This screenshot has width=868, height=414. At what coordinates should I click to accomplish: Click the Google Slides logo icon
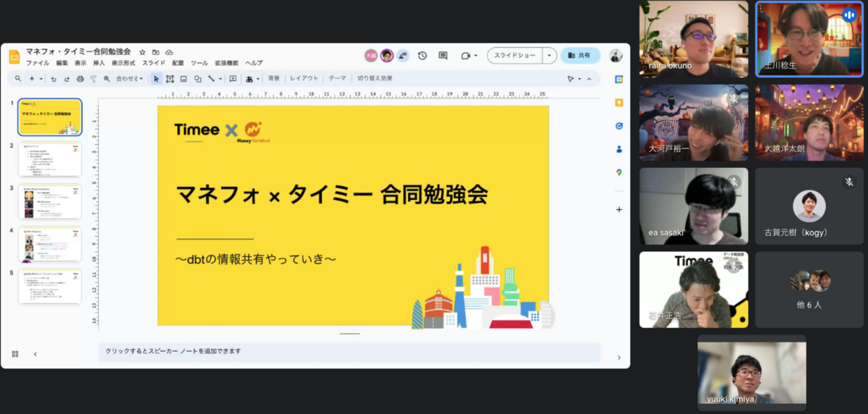(14, 56)
